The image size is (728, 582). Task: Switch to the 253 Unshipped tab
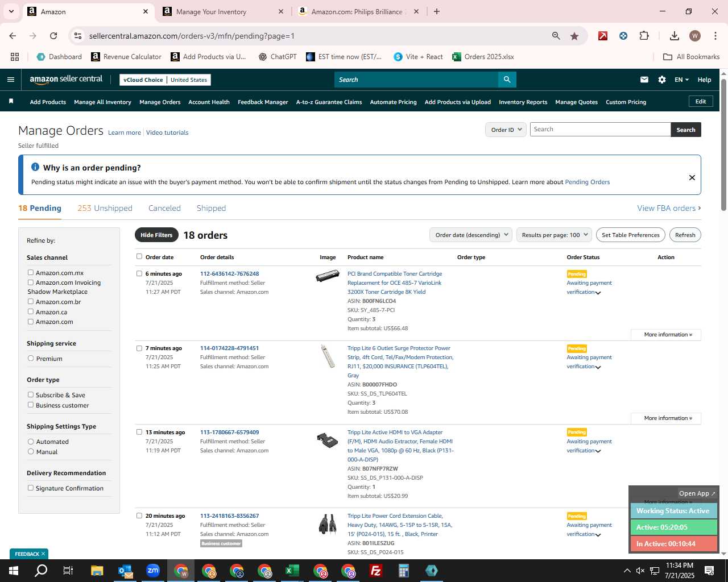tap(105, 208)
